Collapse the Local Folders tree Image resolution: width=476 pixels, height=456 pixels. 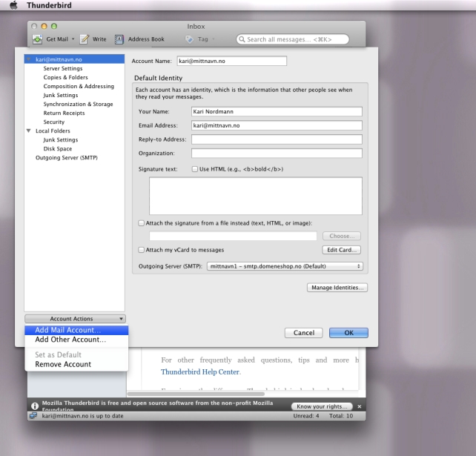[x=28, y=130]
